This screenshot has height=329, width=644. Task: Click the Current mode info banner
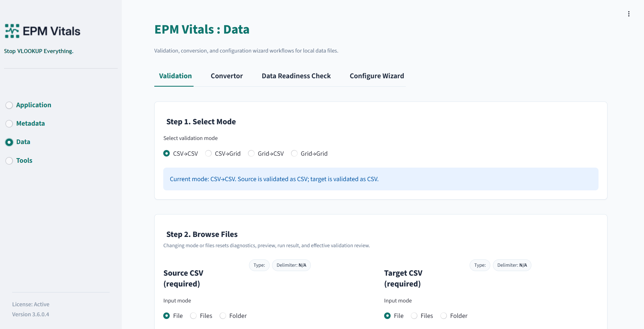pyautogui.click(x=381, y=179)
